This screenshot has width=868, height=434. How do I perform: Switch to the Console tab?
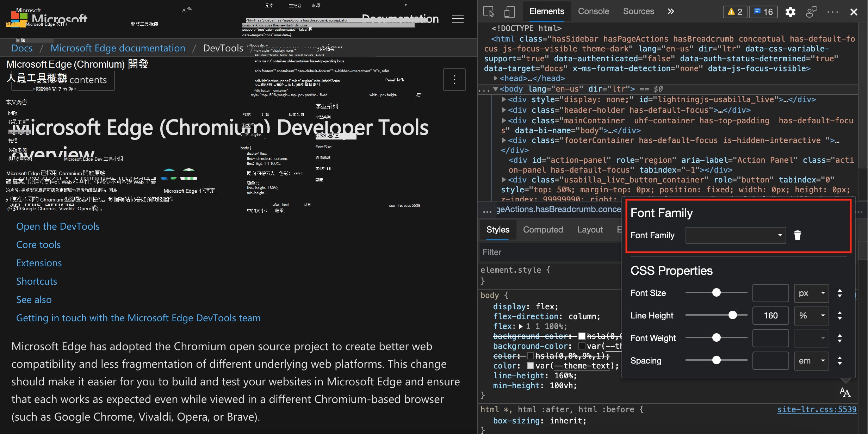click(593, 11)
